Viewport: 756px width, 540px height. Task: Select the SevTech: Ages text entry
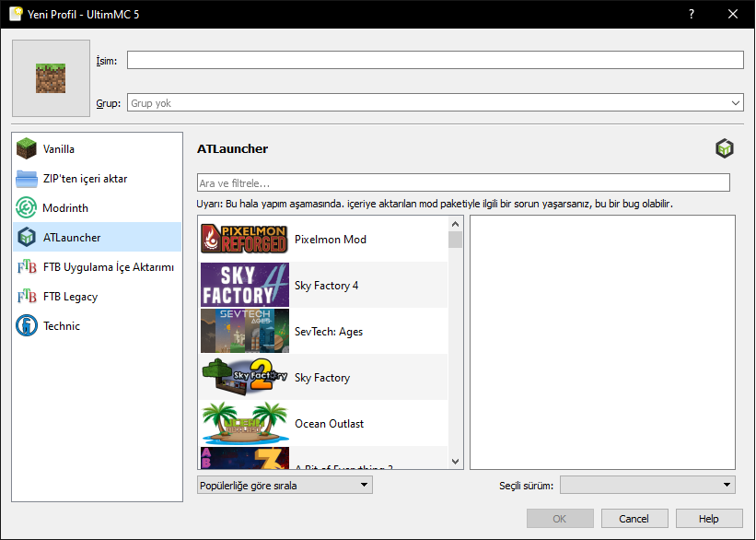(x=329, y=332)
